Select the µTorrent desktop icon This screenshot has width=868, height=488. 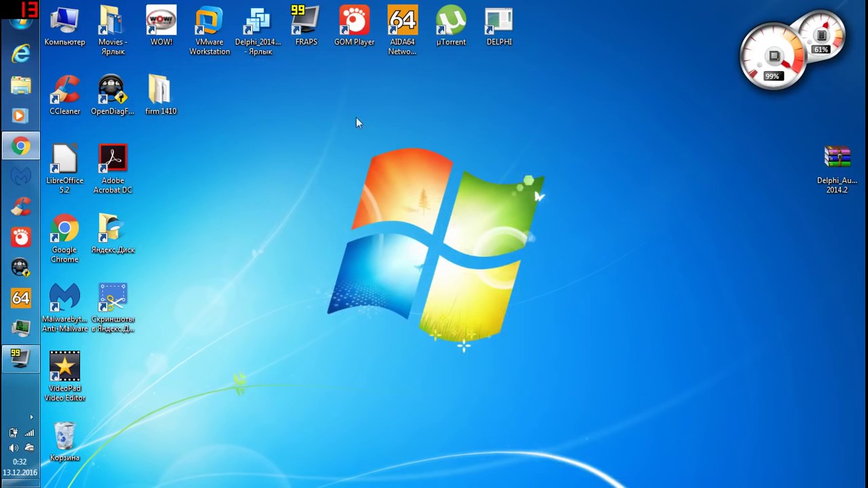pyautogui.click(x=451, y=27)
